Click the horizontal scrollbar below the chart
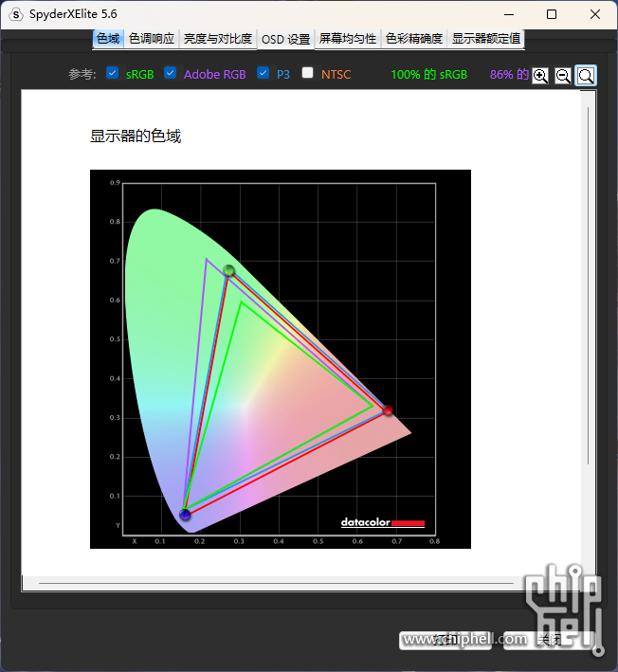Screen dimensions: 618x672 click(x=276, y=583)
